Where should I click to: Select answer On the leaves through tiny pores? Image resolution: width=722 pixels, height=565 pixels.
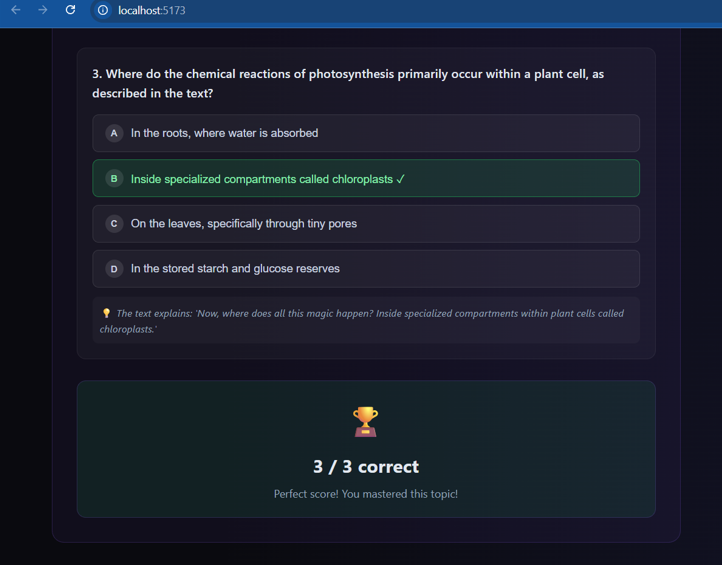(x=366, y=224)
